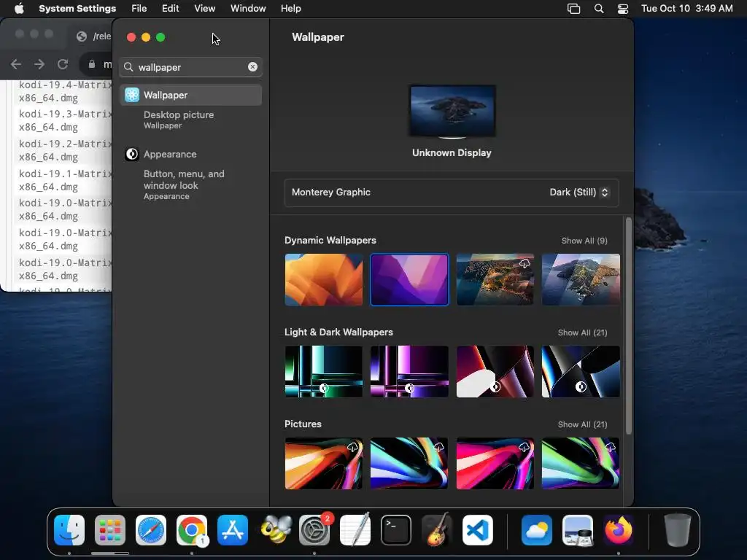Image resolution: width=747 pixels, height=560 pixels.
Task: Choose the purple Monterey dynamic wallpaper
Action: point(409,279)
